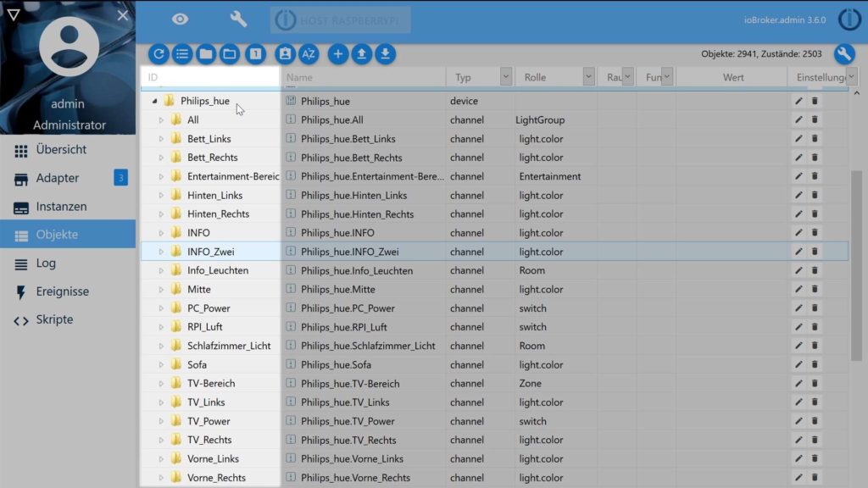Toggle the eye visibility icon in top bar
Viewport: 868px width, 488px height.
[180, 19]
